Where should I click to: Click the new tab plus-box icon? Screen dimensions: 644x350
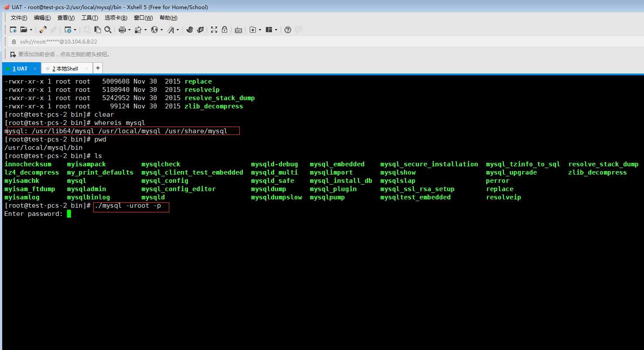pos(253,30)
